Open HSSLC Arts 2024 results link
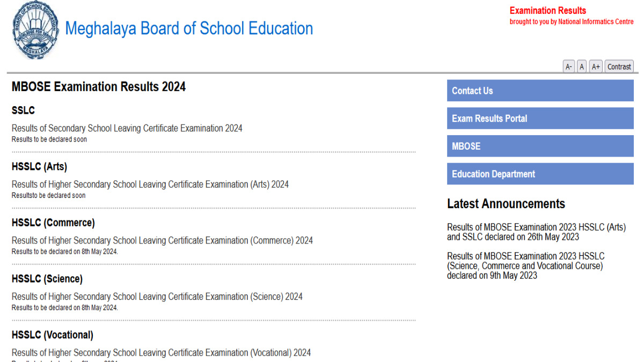The height and width of the screenshot is (362, 644). pos(150,184)
